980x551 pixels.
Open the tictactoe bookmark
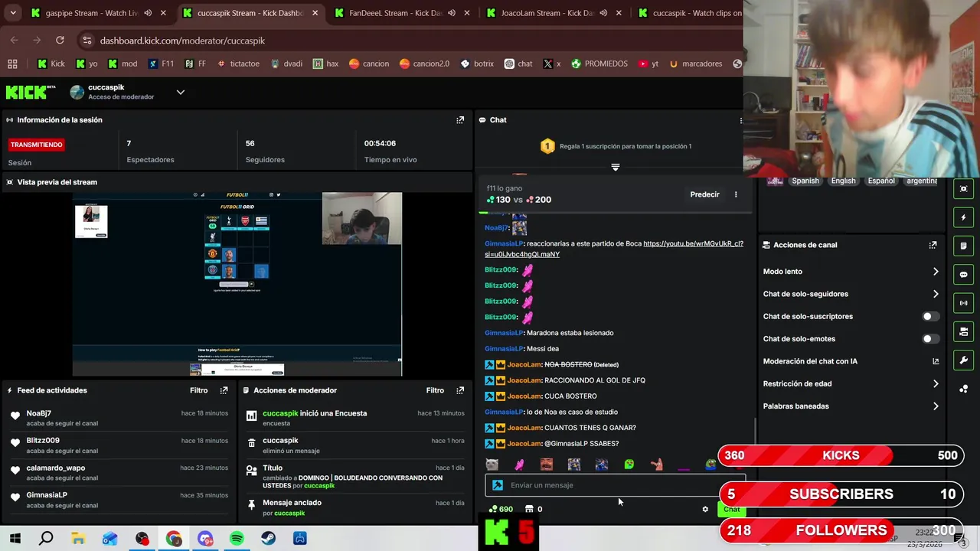(x=238, y=64)
